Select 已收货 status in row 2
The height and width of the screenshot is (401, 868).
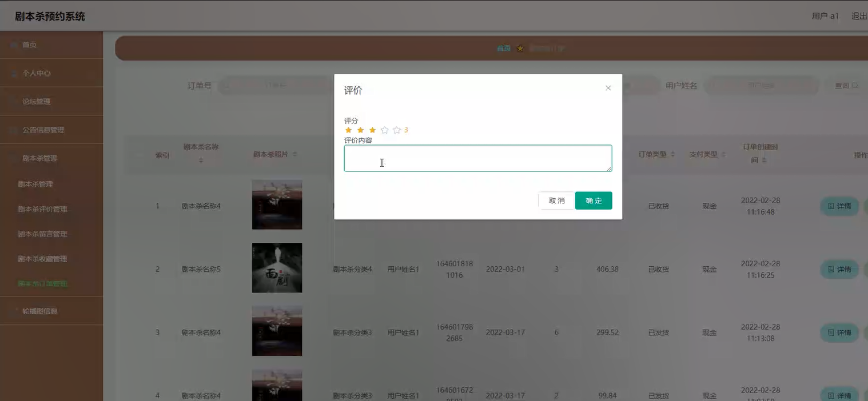(658, 269)
